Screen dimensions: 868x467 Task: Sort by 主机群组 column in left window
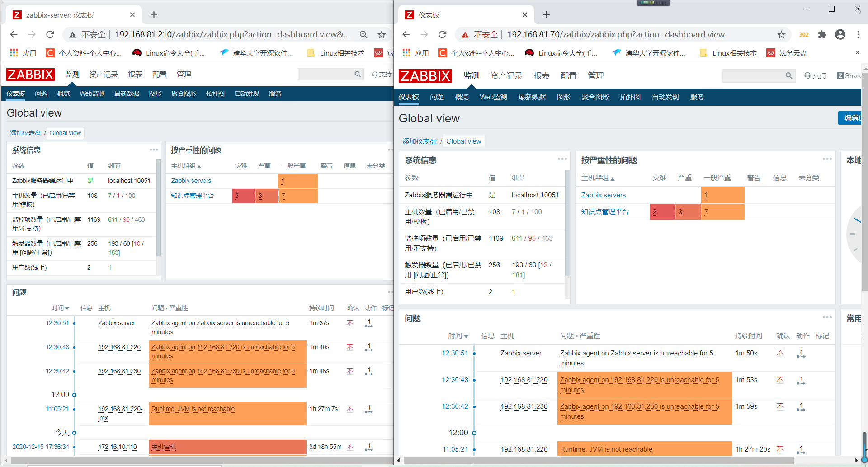click(x=186, y=166)
